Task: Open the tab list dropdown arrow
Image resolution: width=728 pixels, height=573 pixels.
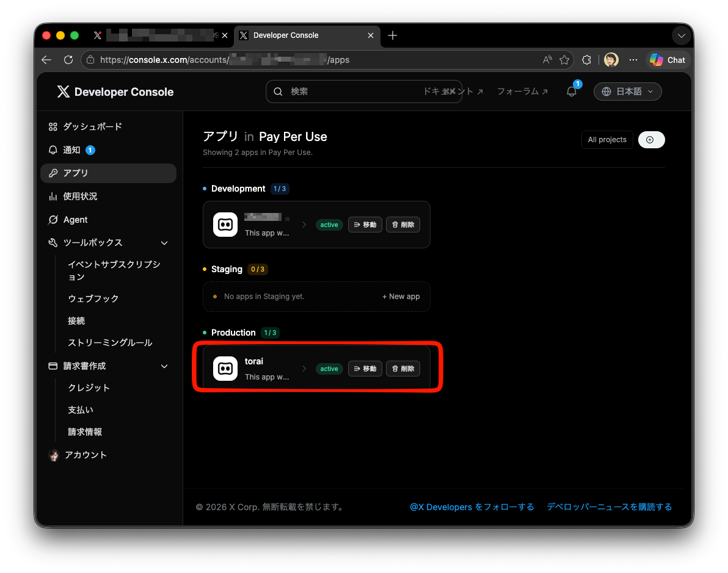Action: (681, 36)
